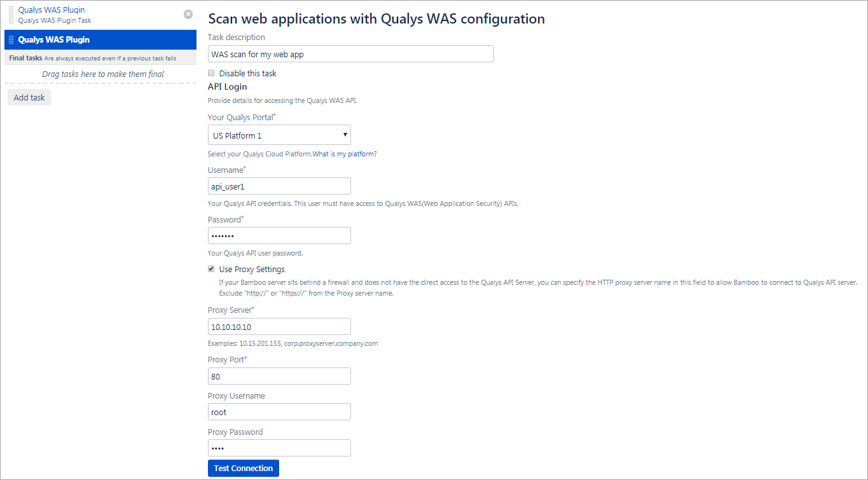Image resolution: width=868 pixels, height=480 pixels.
Task: Click the Scan web applications configuration heading
Action: [376, 19]
